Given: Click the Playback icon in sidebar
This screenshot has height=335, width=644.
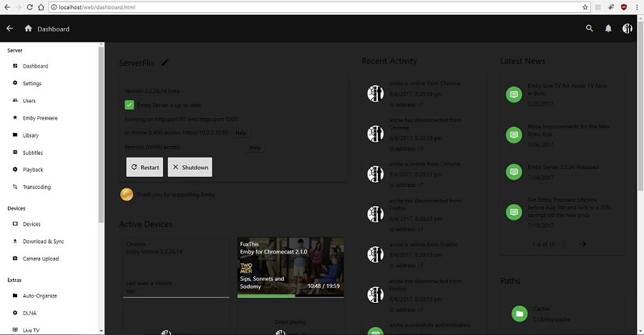Looking at the screenshot, I should [15, 170].
